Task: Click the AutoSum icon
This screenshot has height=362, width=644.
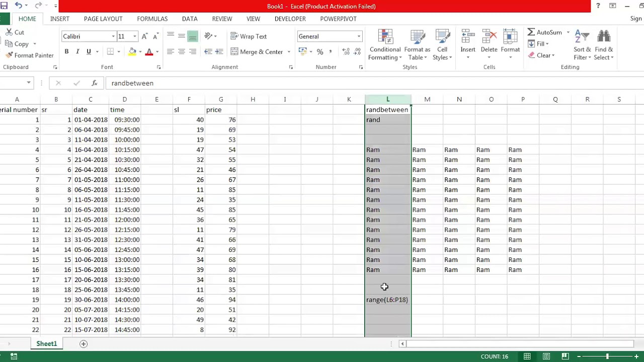Action: [x=531, y=32]
